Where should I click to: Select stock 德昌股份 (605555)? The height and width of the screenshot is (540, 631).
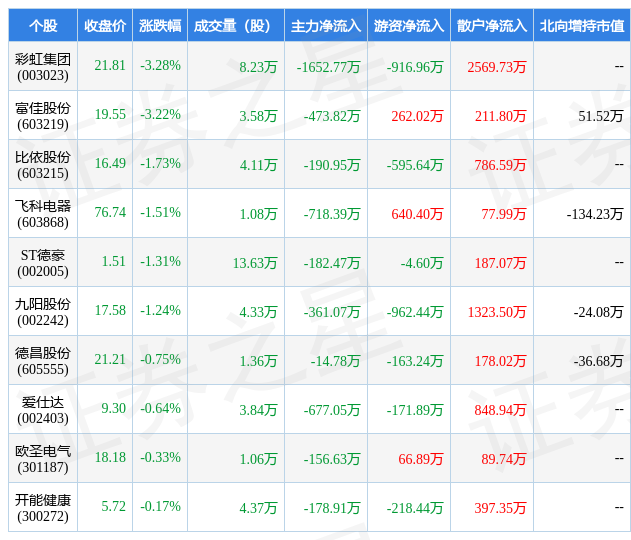point(43,361)
